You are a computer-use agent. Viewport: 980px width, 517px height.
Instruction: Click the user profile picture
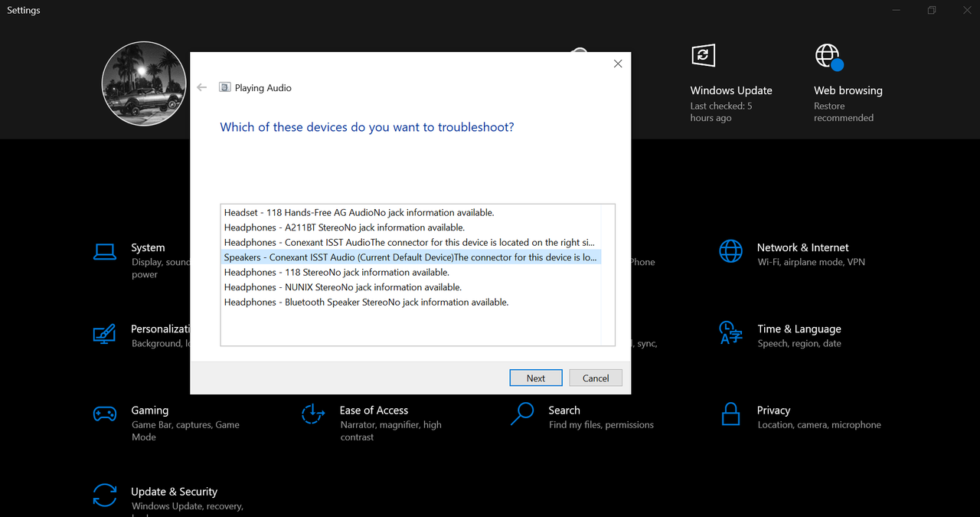coord(144,83)
